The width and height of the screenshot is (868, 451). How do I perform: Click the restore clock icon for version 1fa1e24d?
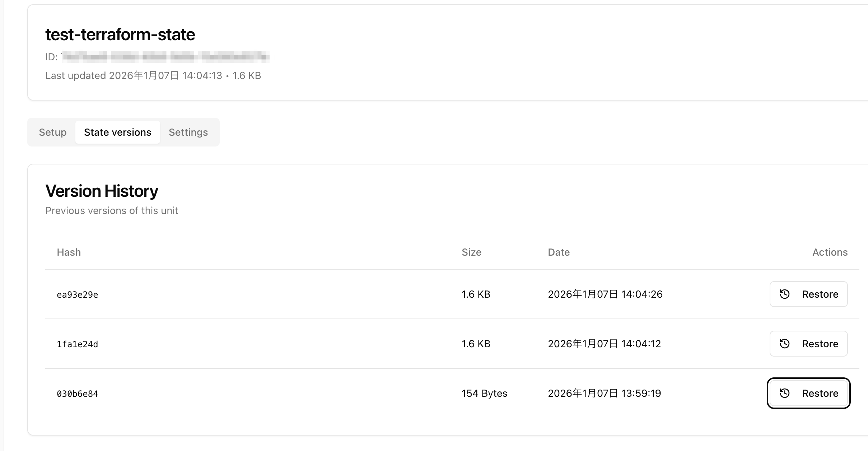tap(785, 344)
